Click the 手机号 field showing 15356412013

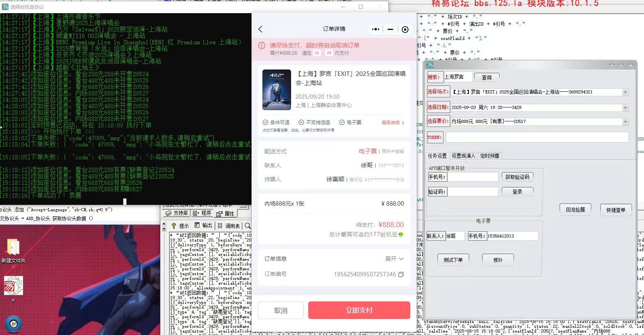pos(512,236)
